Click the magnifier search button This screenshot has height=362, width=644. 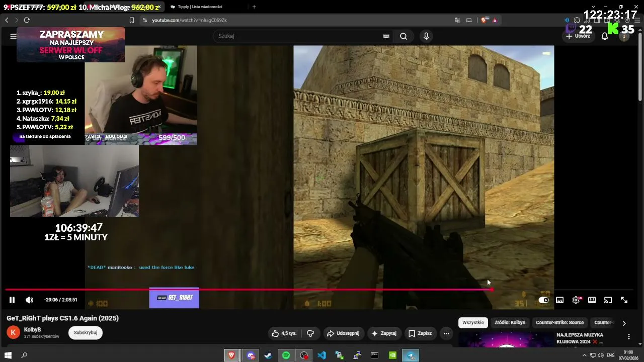click(x=404, y=36)
